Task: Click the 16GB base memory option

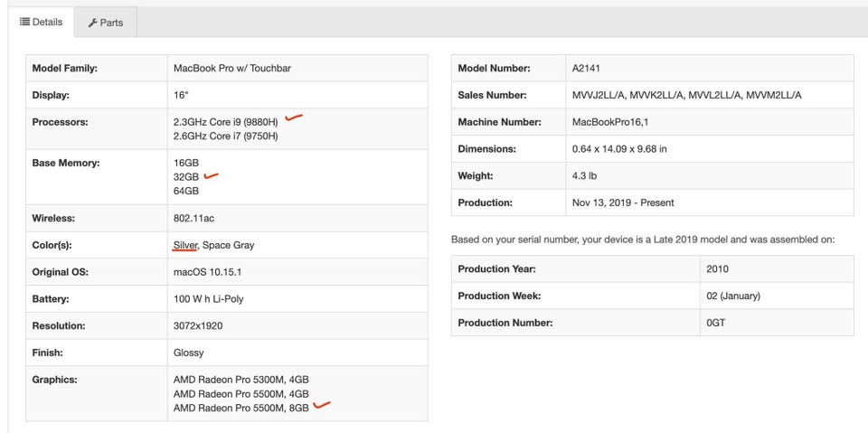Action: coord(186,164)
